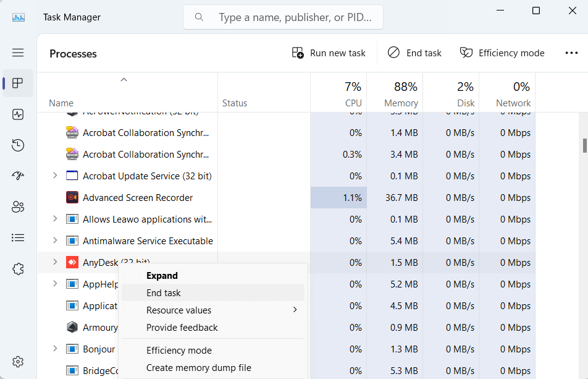Click the 0.3% CPU value
588x379 pixels.
coord(353,155)
